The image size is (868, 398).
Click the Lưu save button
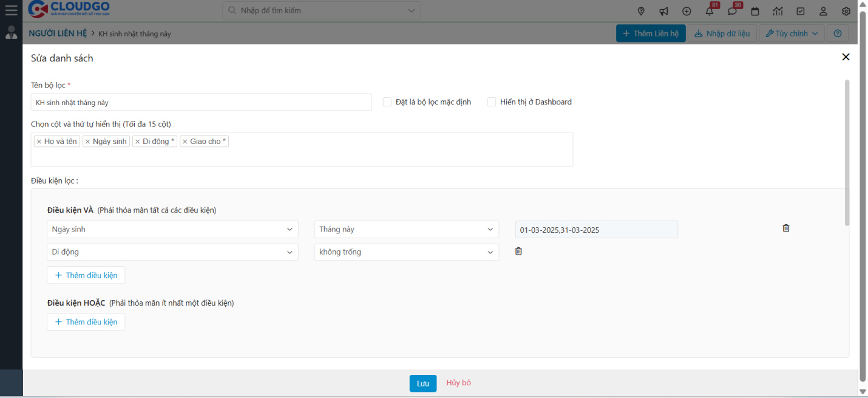point(422,383)
